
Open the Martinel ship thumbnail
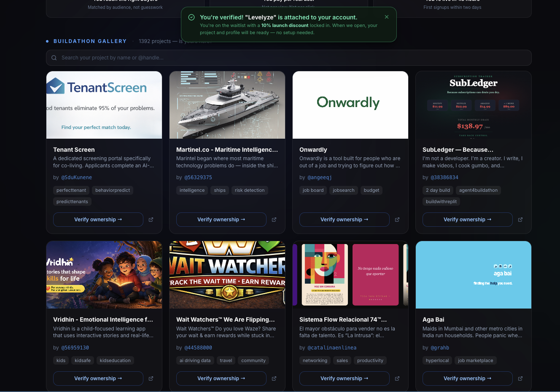point(227,105)
